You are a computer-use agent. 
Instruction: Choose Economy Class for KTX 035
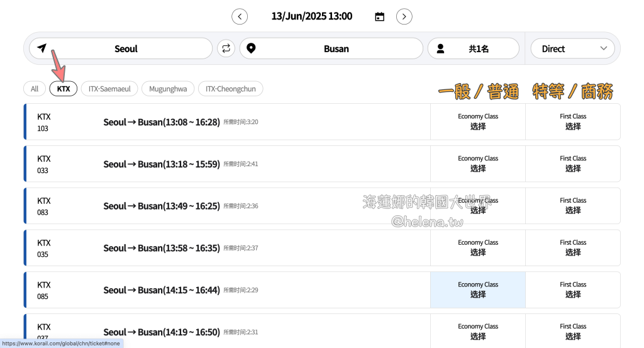pyautogui.click(x=478, y=248)
